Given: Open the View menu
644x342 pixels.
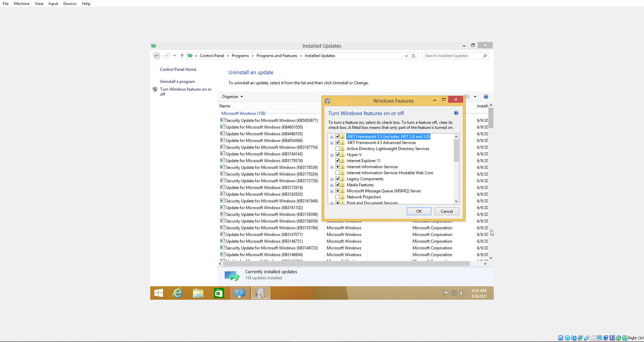Looking at the screenshot, I should (39, 4).
